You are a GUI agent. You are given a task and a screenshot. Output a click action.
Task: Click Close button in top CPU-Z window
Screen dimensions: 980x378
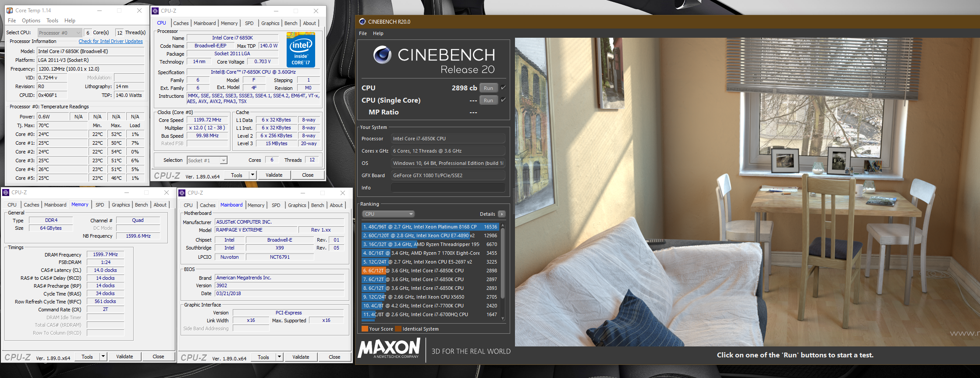pos(308,175)
